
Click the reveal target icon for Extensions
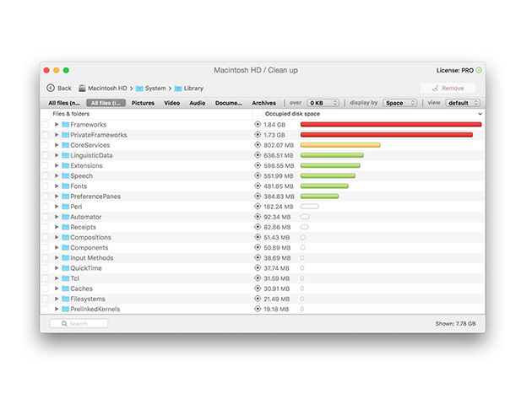pyautogui.click(x=258, y=165)
